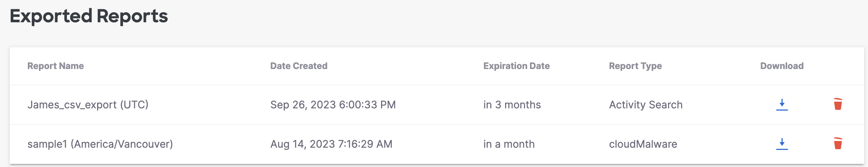Click the Aug 14, 2023 creation date
The image size is (868, 167).
(x=331, y=144)
